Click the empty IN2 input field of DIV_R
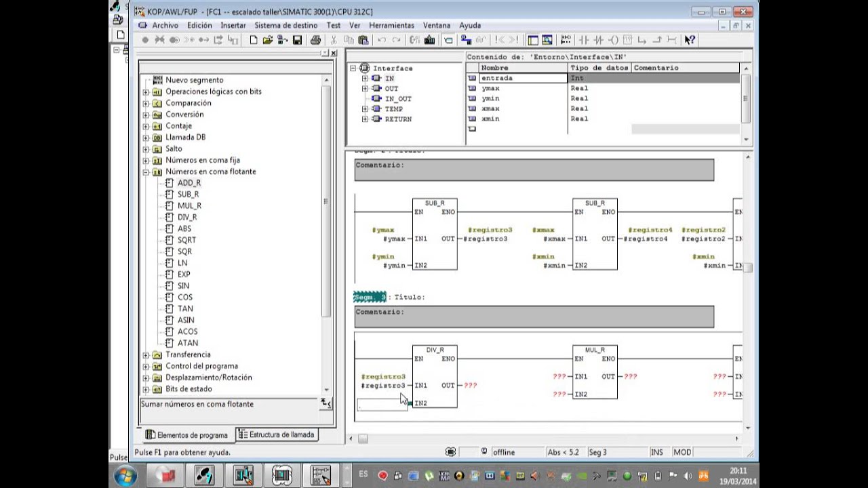Image resolution: width=868 pixels, height=488 pixels. point(383,405)
